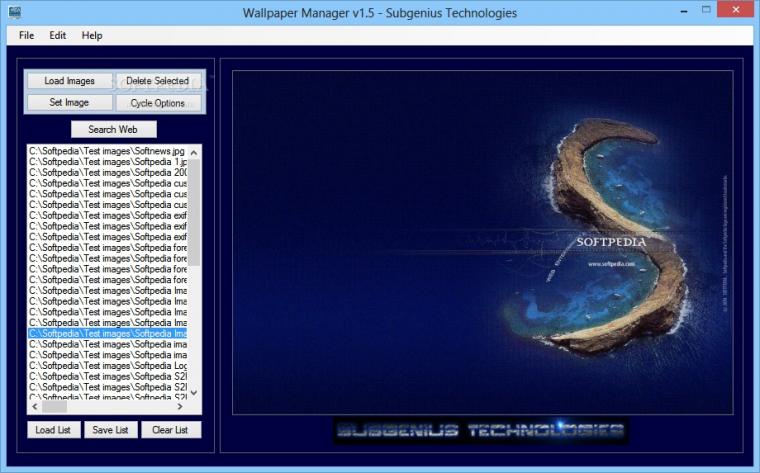
Task: Click the Wallpaper Manager app icon in title bar
Action: click(x=15, y=12)
